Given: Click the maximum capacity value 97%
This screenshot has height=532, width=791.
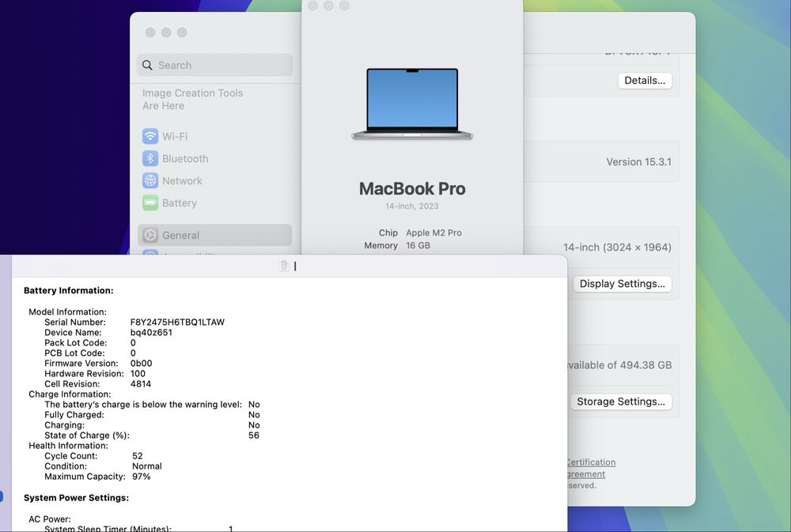Looking at the screenshot, I should 142,477.
